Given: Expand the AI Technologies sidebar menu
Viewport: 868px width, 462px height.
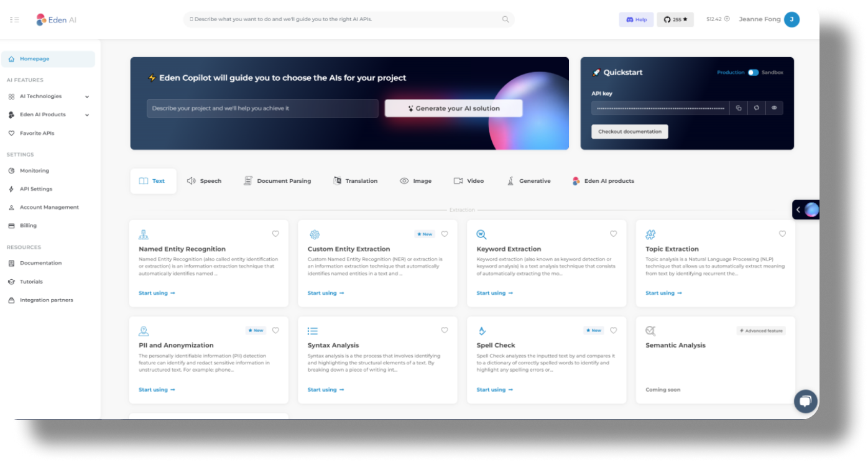Looking at the screenshot, I should [48, 96].
